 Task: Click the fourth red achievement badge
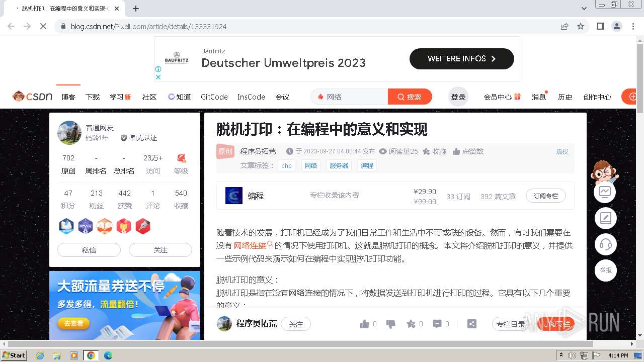(124, 226)
